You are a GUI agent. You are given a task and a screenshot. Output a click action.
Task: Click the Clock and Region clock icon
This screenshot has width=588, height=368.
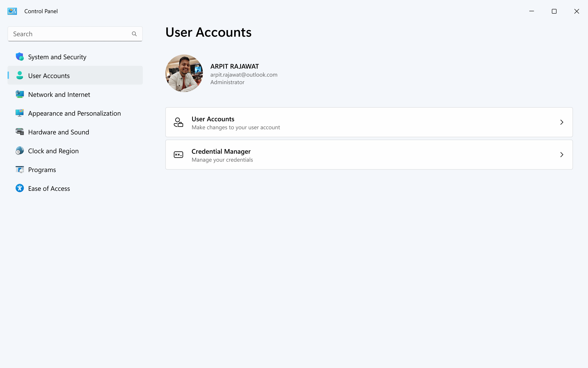19,150
